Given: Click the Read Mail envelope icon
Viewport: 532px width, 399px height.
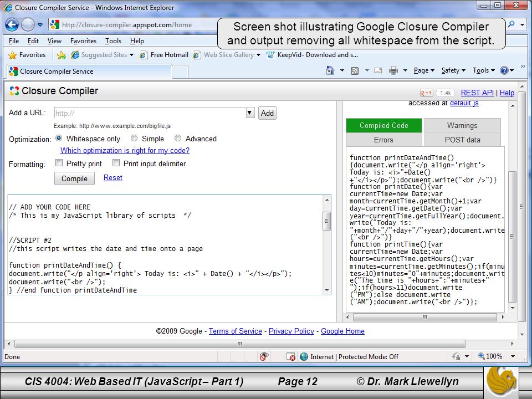Looking at the screenshot, I should (377, 70).
